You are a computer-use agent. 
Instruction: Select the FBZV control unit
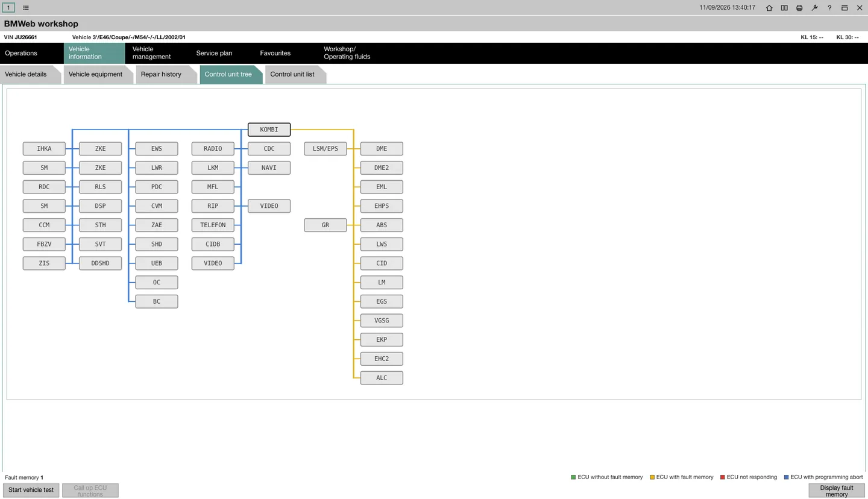point(44,244)
